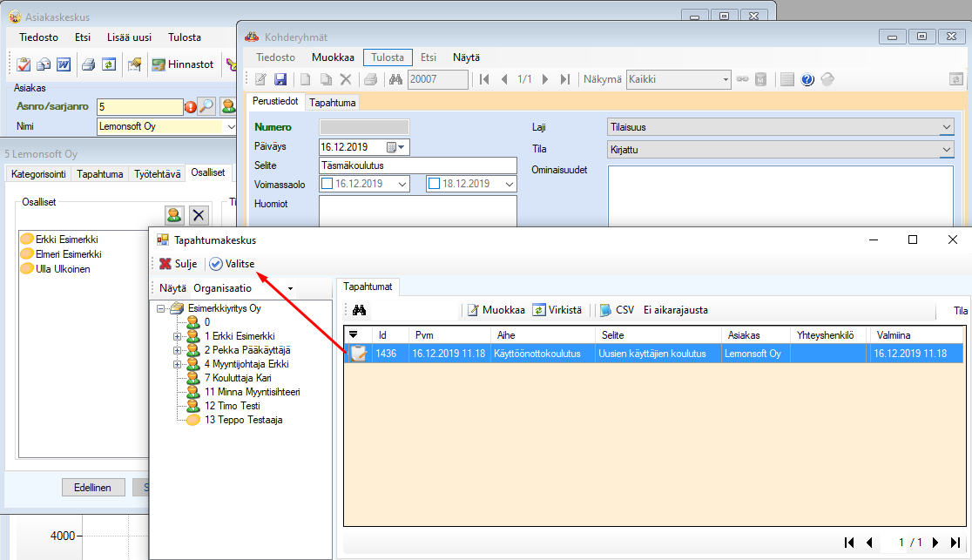Open dropdown arrow of Voimassaolo end date 18.12.2019
The width and height of the screenshot is (972, 560).
509,184
